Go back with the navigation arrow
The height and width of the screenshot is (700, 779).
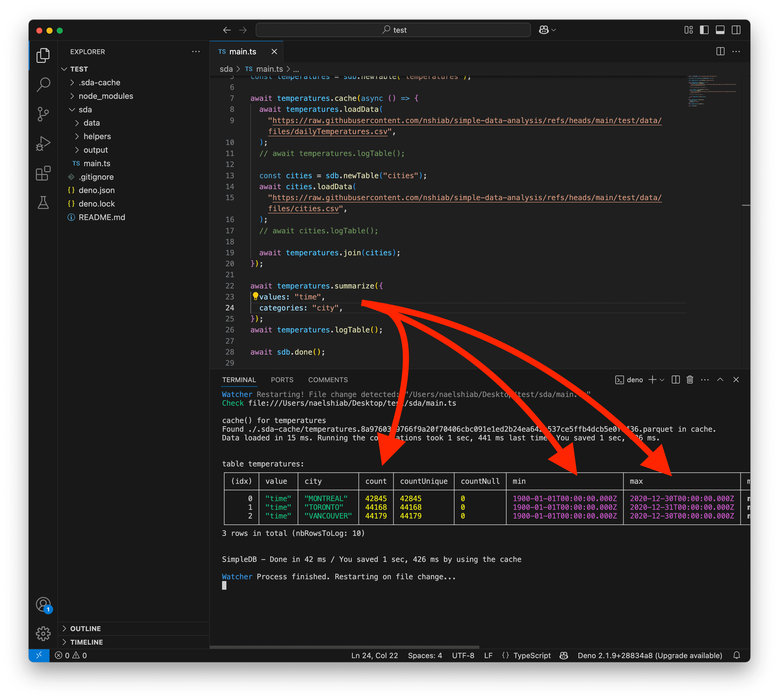(x=227, y=30)
